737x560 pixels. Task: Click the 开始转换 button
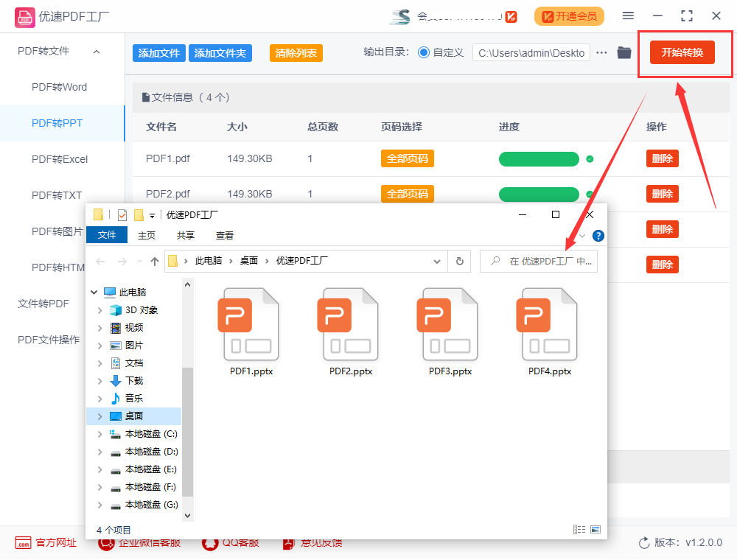point(682,52)
